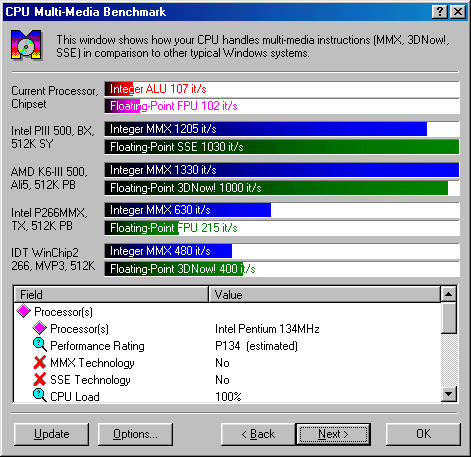Click the Floating-Point SSE 1030 it/s bar
471x457 pixels.
point(282,147)
